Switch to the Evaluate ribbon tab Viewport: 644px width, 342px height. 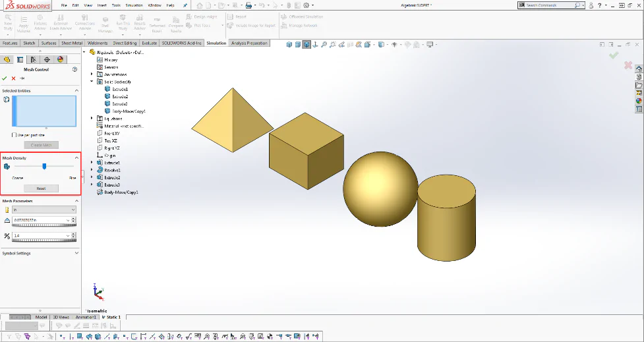(149, 43)
